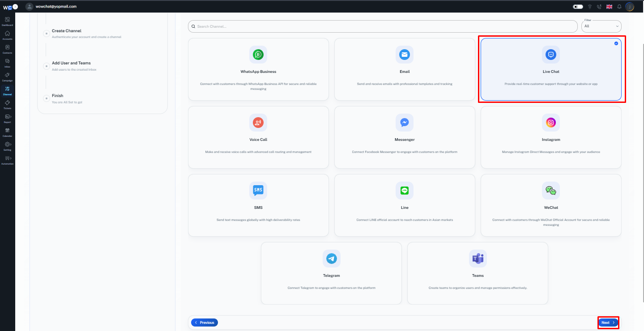
Task: Click "Add users to the created Inbox" text
Action: click(74, 70)
